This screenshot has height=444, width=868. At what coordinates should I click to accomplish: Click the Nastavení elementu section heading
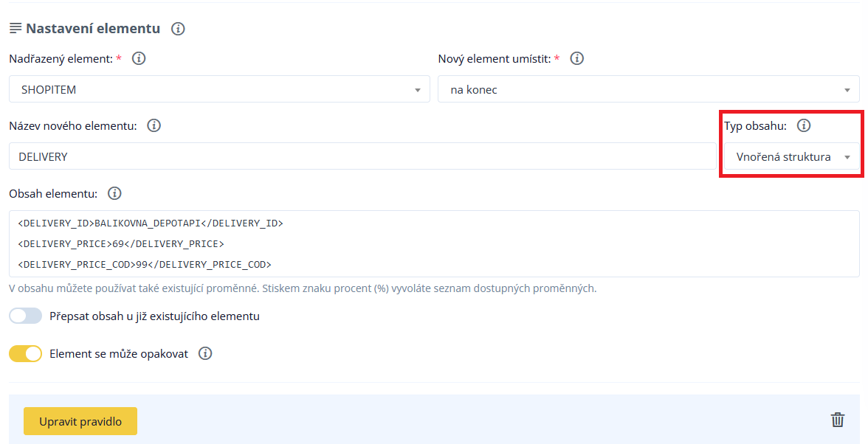(x=93, y=29)
